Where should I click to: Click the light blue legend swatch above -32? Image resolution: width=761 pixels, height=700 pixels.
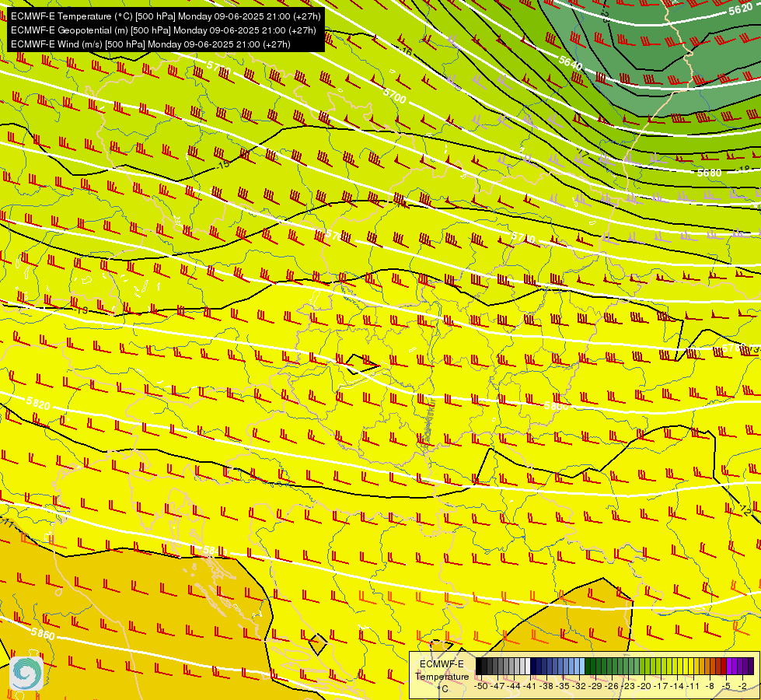click(582, 667)
